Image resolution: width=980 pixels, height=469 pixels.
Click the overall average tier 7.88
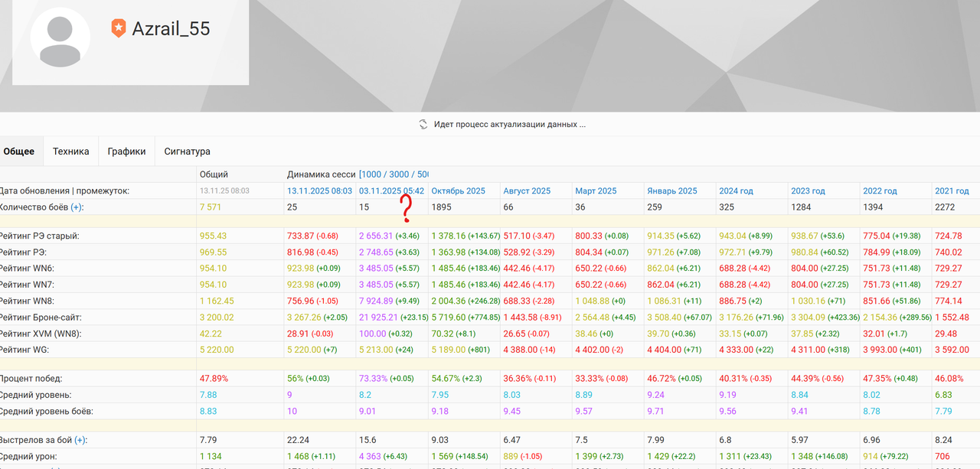point(209,395)
